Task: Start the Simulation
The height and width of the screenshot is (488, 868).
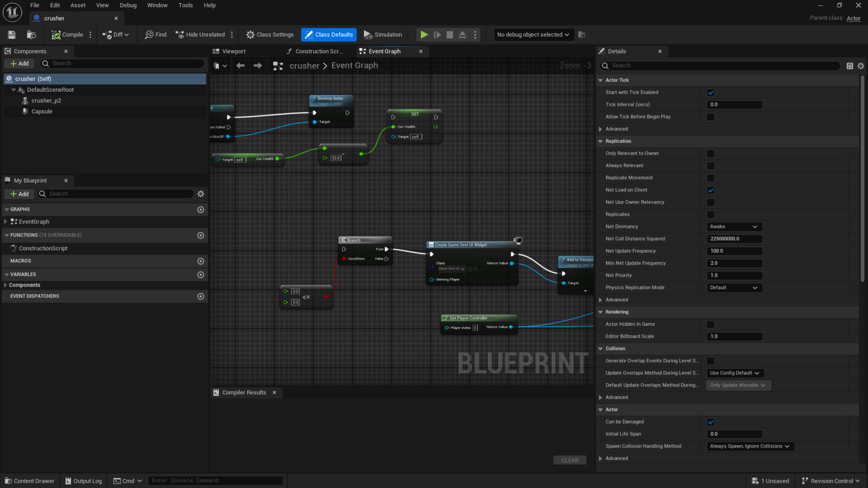Action: (383, 35)
